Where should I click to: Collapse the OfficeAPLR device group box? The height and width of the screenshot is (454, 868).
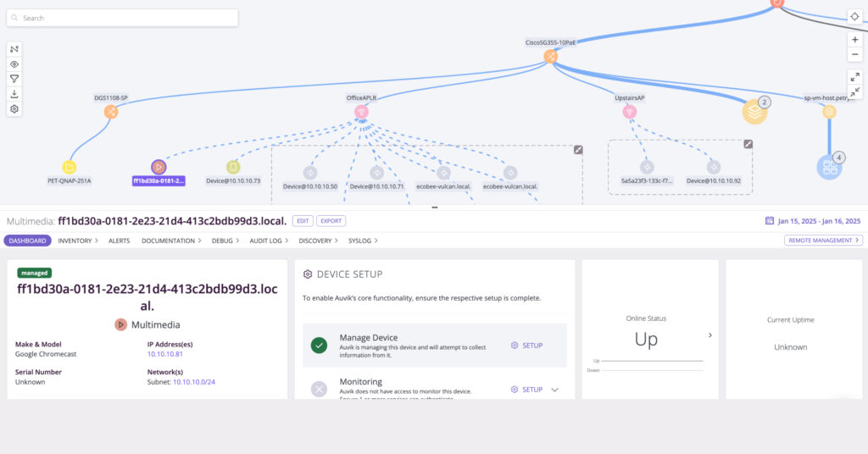point(578,150)
